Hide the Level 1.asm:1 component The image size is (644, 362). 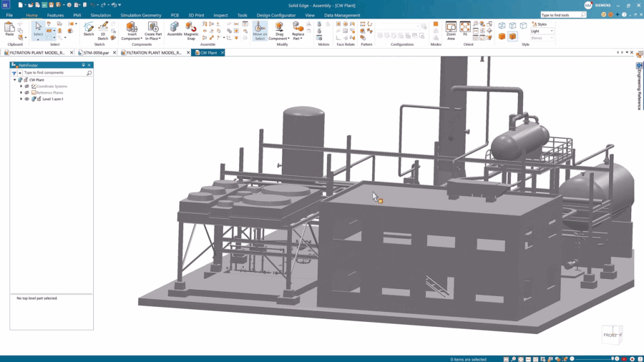[x=27, y=99]
